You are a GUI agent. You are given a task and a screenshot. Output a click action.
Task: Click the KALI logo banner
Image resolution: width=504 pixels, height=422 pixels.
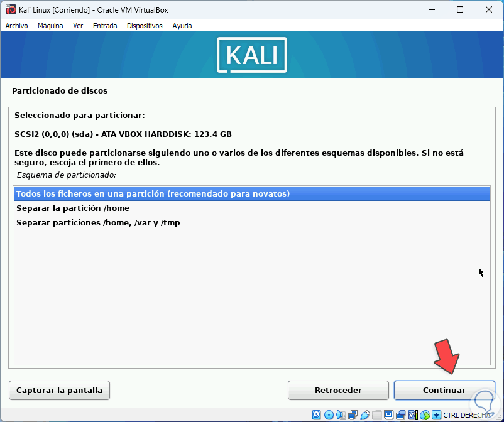coord(252,55)
